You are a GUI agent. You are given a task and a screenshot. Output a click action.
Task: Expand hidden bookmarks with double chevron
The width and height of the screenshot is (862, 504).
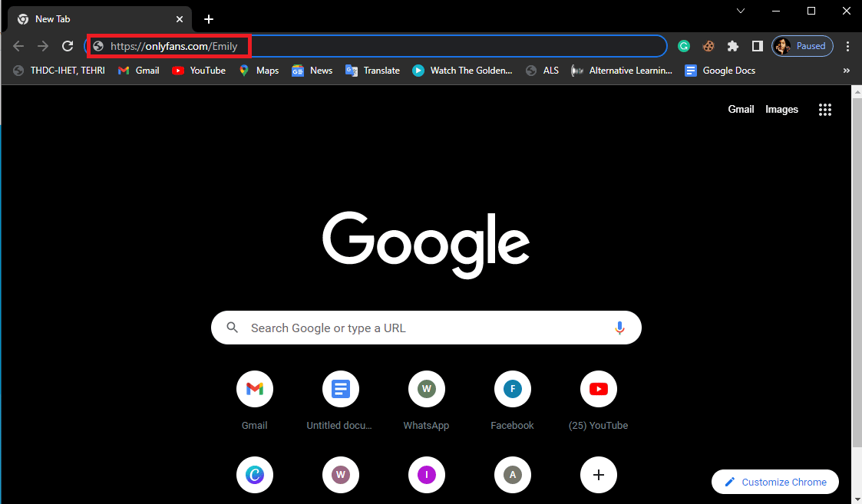847,71
